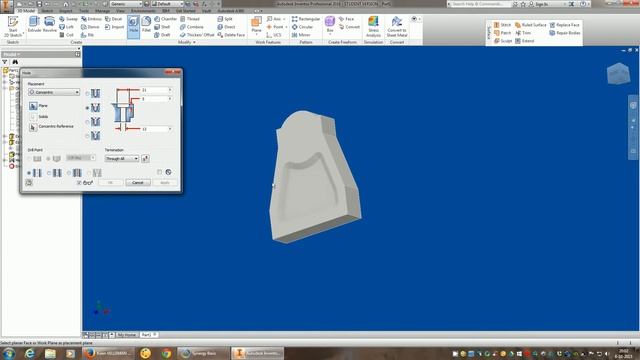Select Circular pattern tool
Image resolution: width=640 pixels, height=360 pixels.
click(x=302, y=27)
